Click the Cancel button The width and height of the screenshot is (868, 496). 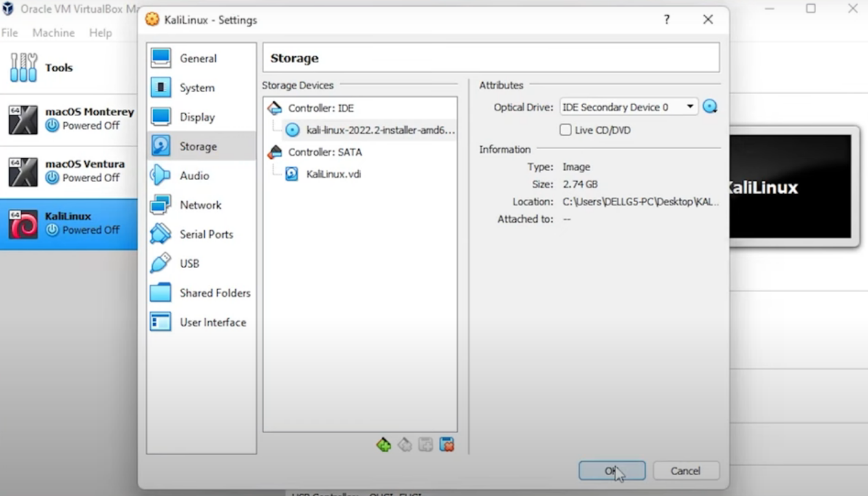pyautogui.click(x=686, y=471)
